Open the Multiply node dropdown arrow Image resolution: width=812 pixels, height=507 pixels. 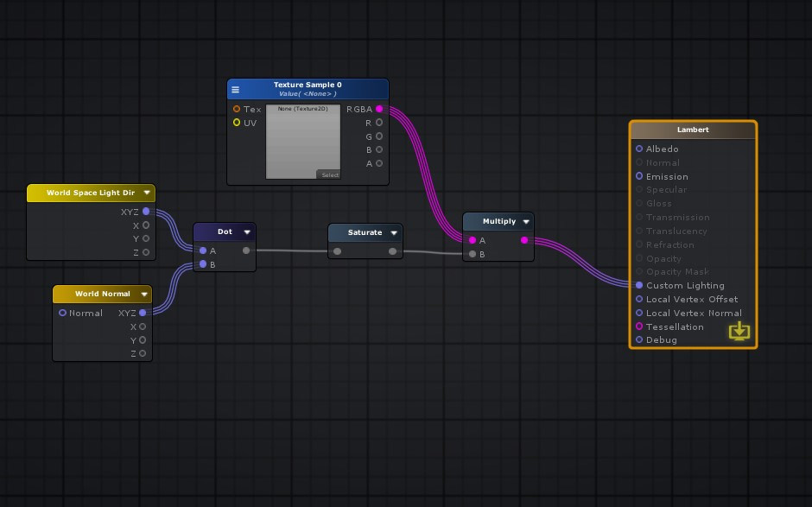pos(526,221)
